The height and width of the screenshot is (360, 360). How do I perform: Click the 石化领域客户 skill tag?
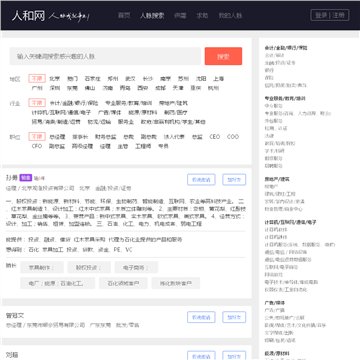click(123, 283)
